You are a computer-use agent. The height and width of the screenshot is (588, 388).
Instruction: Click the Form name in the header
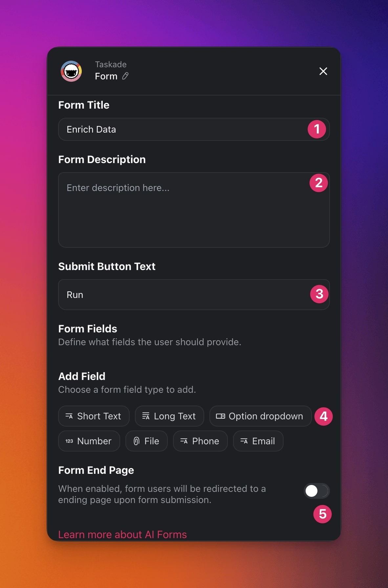106,76
